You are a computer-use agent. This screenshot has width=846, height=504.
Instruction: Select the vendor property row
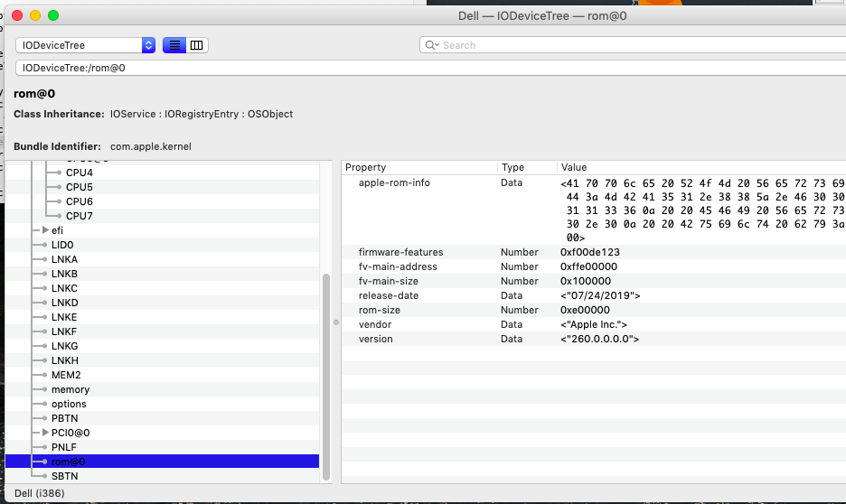coord(594,324)
